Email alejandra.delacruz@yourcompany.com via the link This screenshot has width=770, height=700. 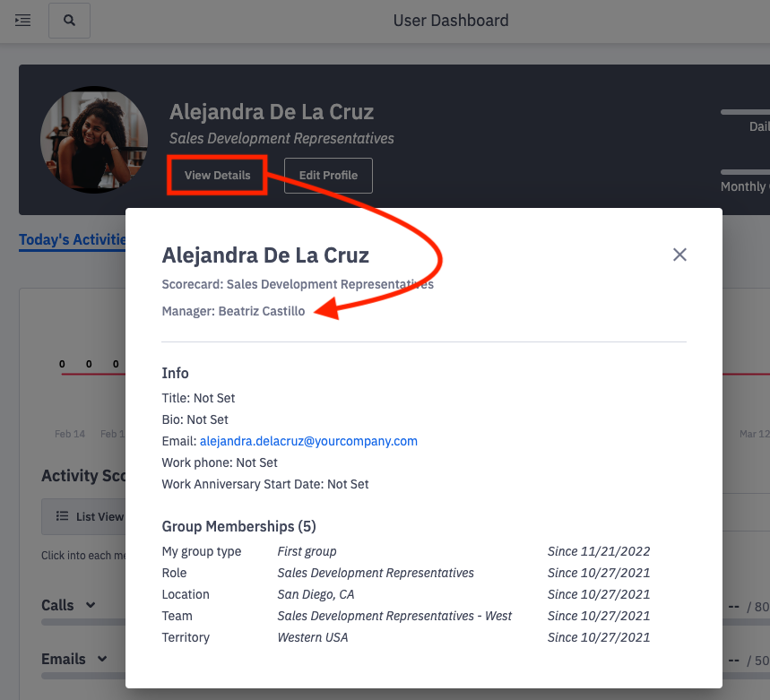(x=308, y=441)
